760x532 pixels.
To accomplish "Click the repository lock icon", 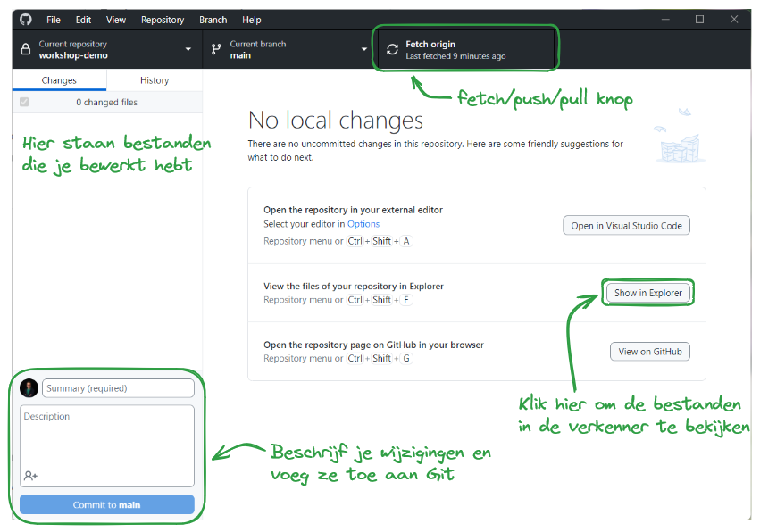I will tap(24, 48).
